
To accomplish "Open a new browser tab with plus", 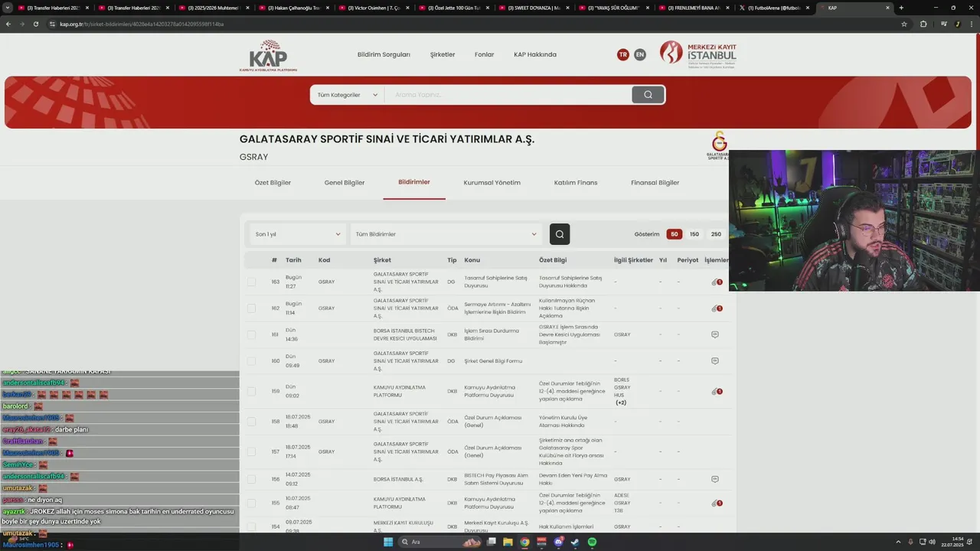I will [901, 8].
